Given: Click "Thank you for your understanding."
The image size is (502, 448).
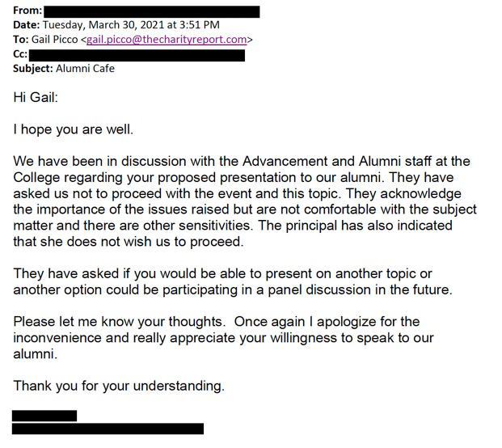Looking at the screenshot, I should [119, 386].
